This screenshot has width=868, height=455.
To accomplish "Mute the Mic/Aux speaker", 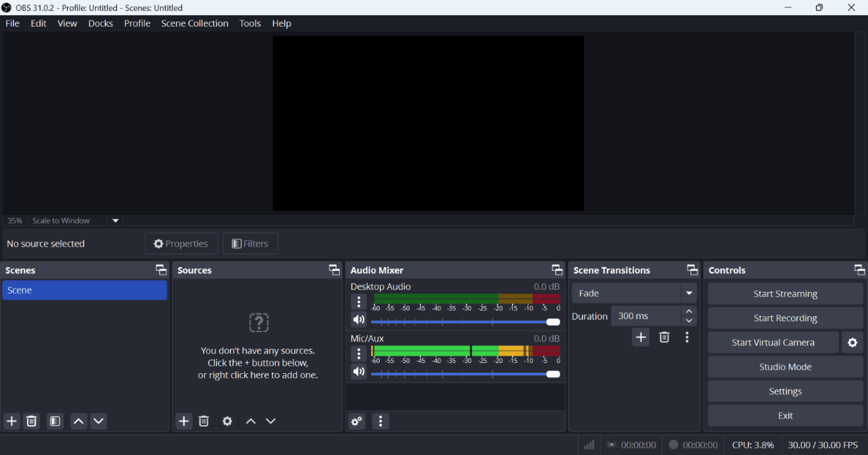I will [358, 372].
